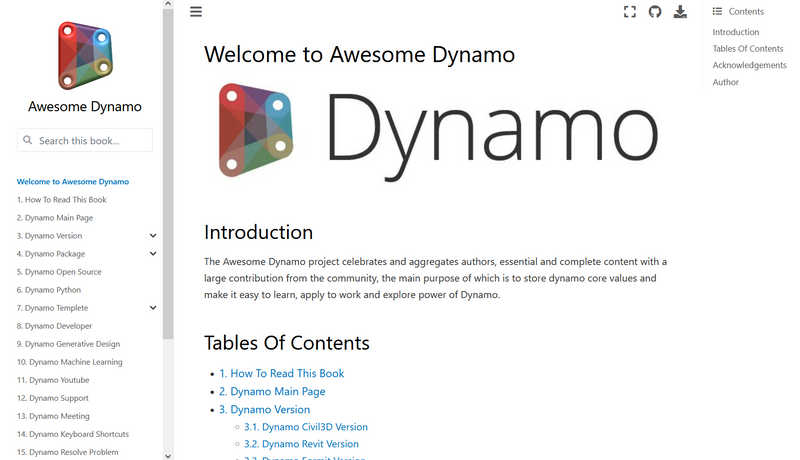Screen dimensions: 800x460
Task: Expand the Dynamo Templete sidebar section
Action: pos(153,308)
